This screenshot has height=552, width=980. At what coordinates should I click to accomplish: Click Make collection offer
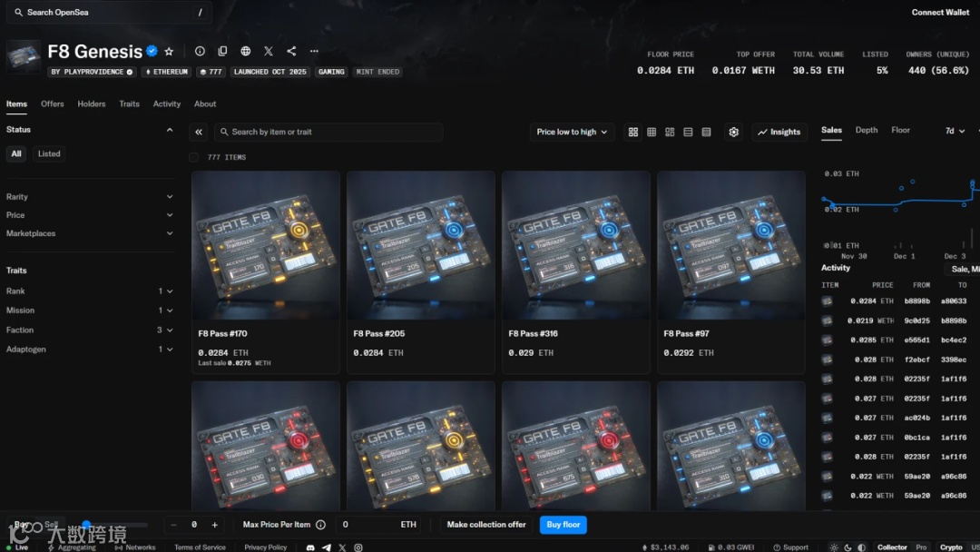[486, 525]
